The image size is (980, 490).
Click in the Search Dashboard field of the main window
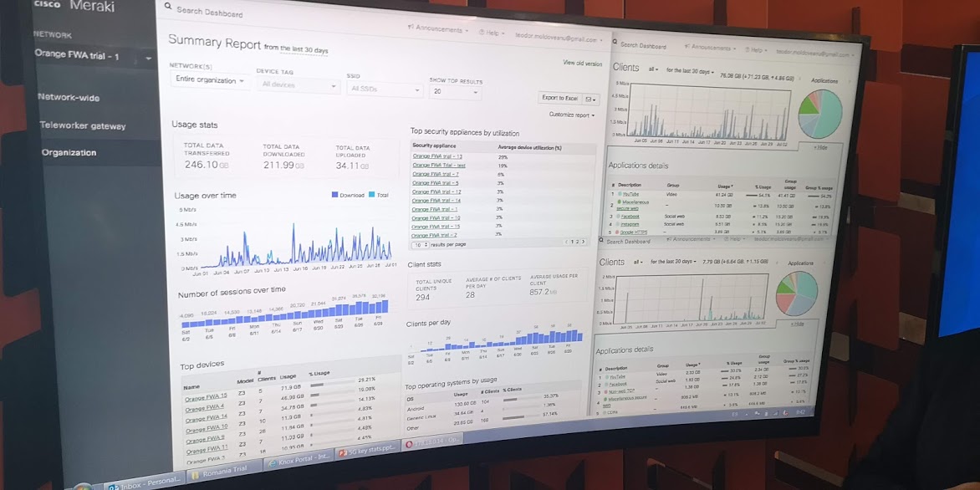[x=210, y=11]
